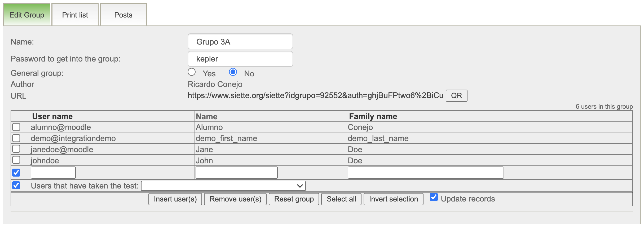The height and width of the screenshot is (228, 644).
Task: Select Yes for General group
Action: 192,72
